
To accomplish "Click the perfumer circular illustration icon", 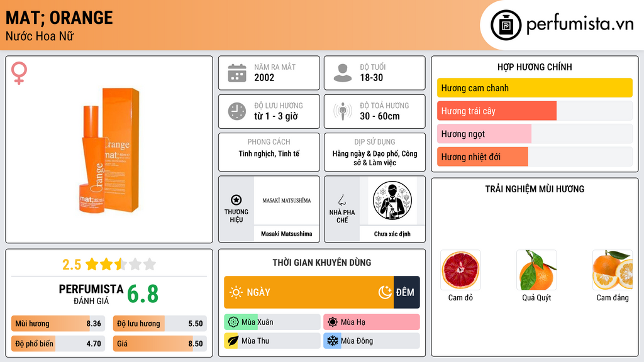I will point(392,200).
